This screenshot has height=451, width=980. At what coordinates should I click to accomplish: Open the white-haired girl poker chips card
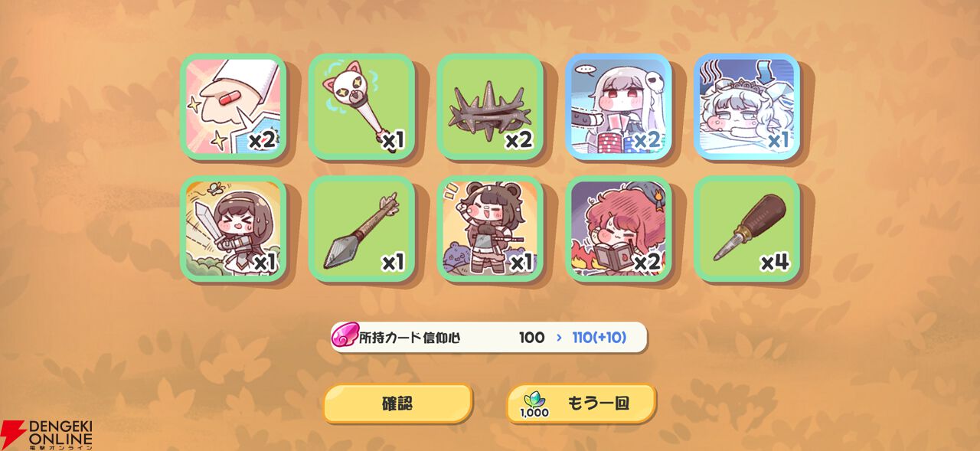(619, 106)
